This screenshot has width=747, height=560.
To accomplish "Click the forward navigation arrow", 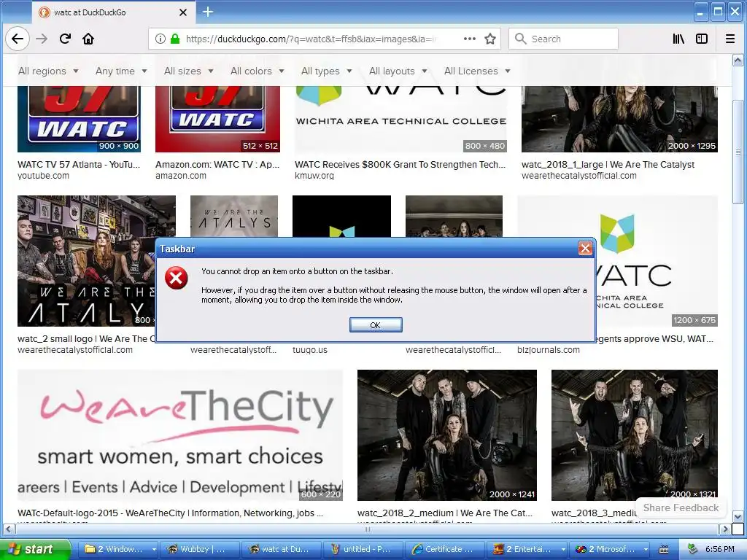I will click(42, 39).
